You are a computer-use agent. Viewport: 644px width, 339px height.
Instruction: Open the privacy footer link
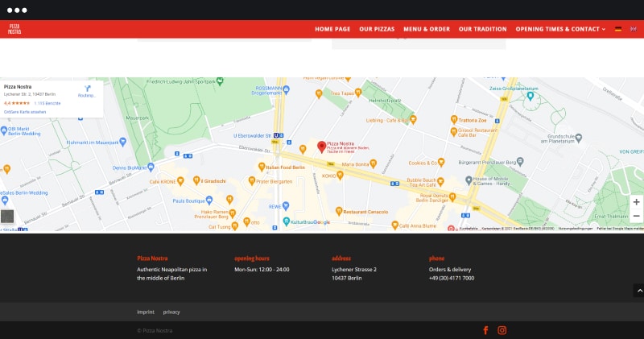tap(171, 312)
